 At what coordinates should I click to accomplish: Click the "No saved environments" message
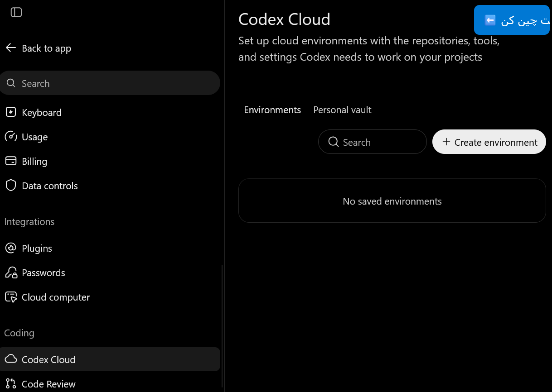[x=392, y=201]
